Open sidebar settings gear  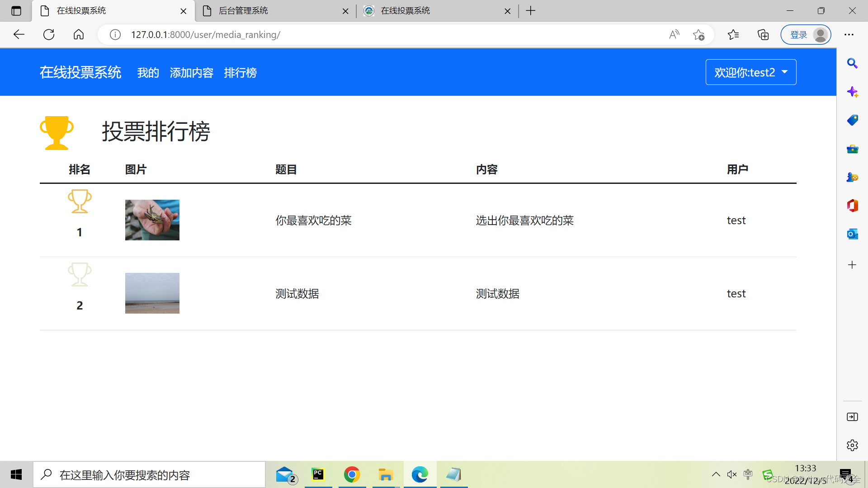point(852,445)
